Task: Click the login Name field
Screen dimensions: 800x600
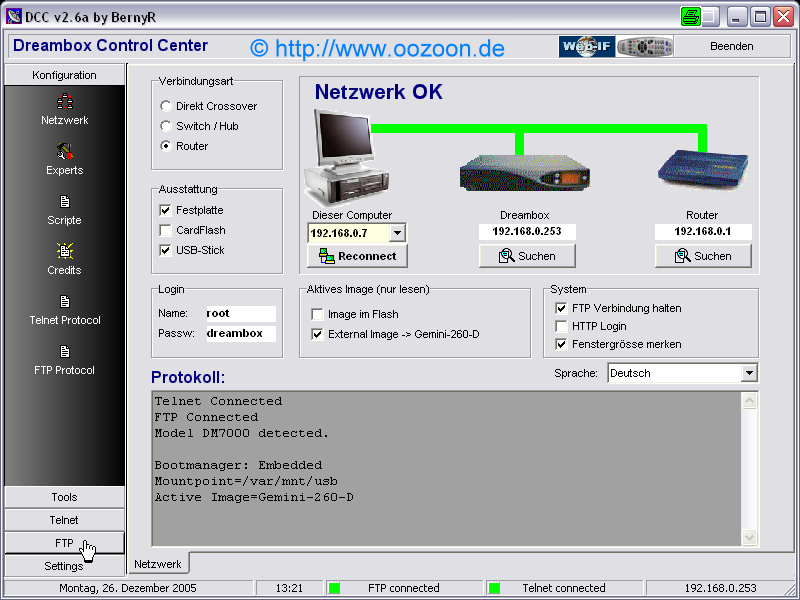Action: click(241, 313)
